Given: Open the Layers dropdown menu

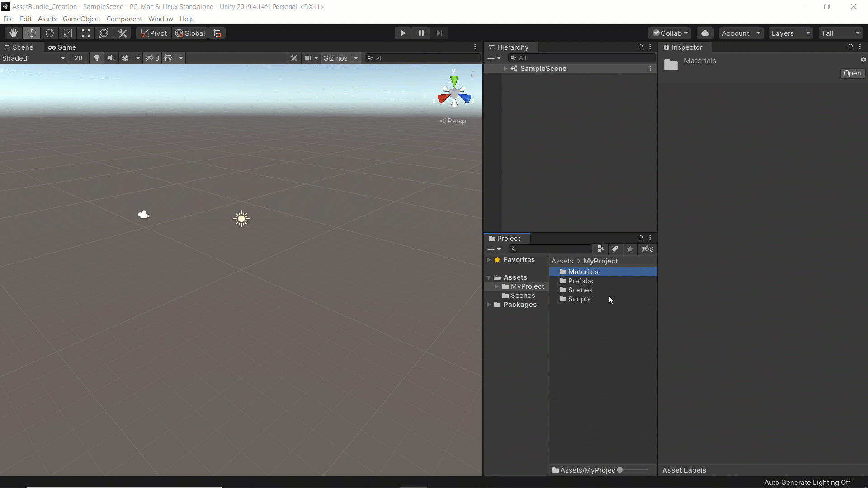Looking at the screenshot, I should tap(791, 33).
